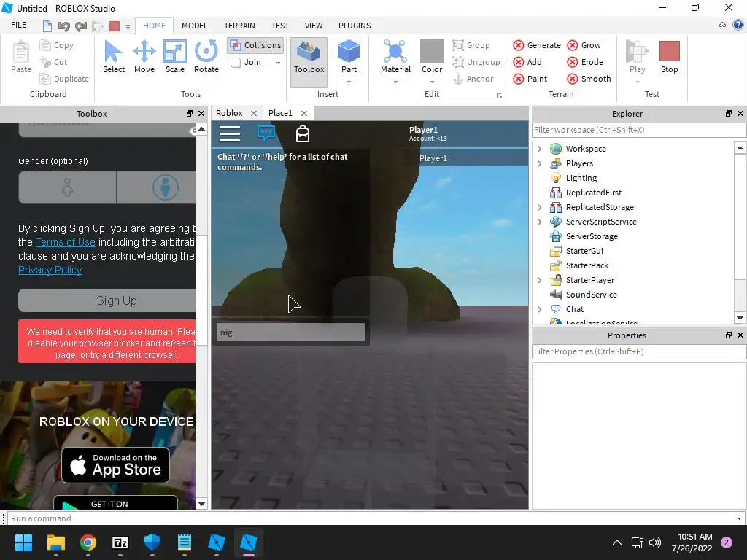Screen dimensions: 747x560
Task: Open the Windows Start menu
Action: [23, 542]
